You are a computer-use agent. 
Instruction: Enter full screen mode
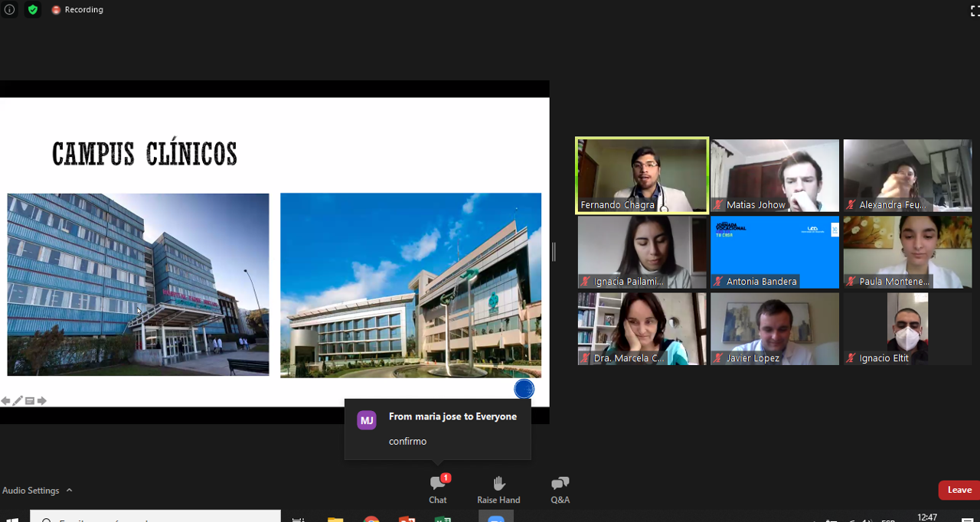(974, 10)
